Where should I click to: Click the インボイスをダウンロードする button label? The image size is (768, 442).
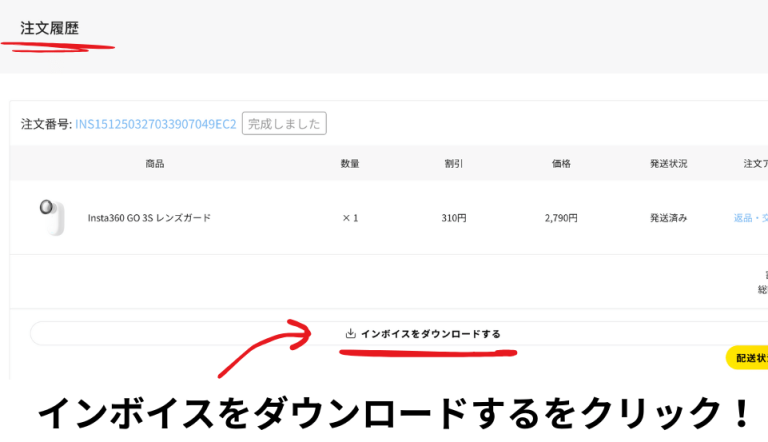point(430,334)
